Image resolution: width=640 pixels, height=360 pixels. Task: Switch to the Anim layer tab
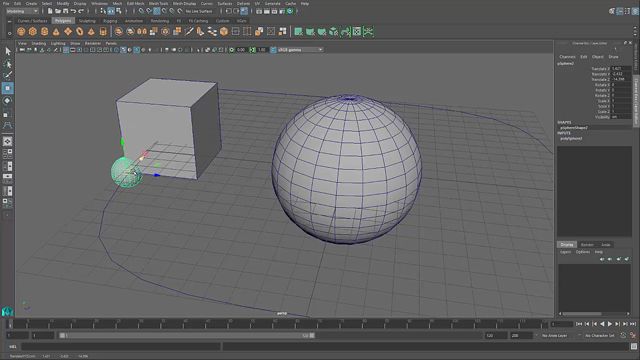coord(606,244)
